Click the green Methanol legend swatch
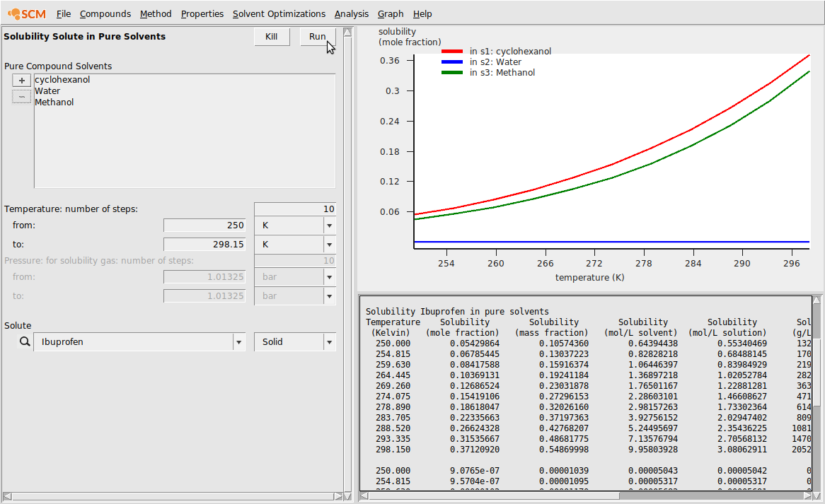The width and height of the screenshot is (825, 504). pos(452,73)
